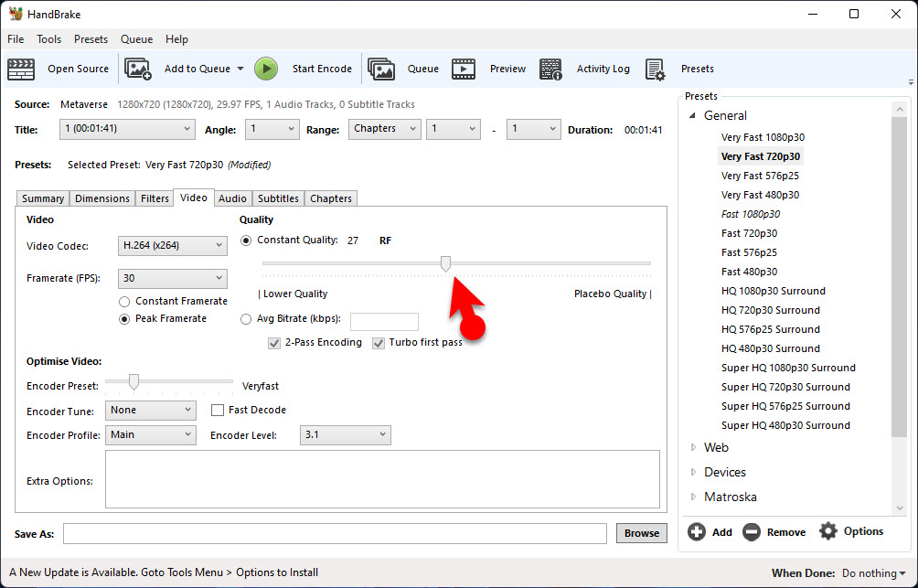Click the Constant Quality slider thumb
Screen dimensions: 918x588
pyautogui.click(x=445, y=264)
